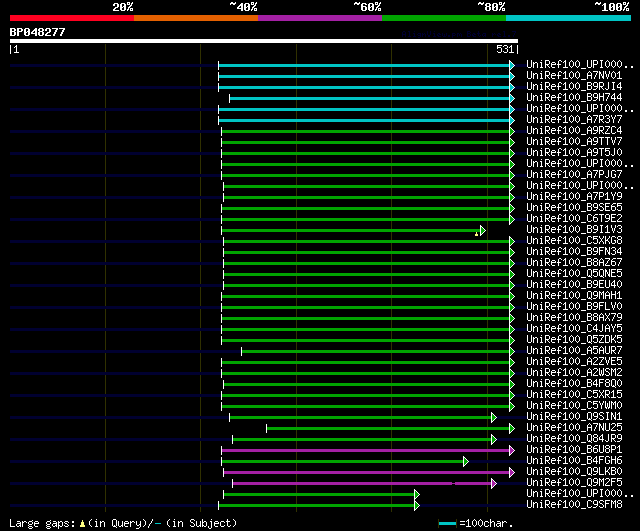Click the arrowhead ending the purple Q9M2F5 bar
640x531 pixels.
(x=493, y=484)
